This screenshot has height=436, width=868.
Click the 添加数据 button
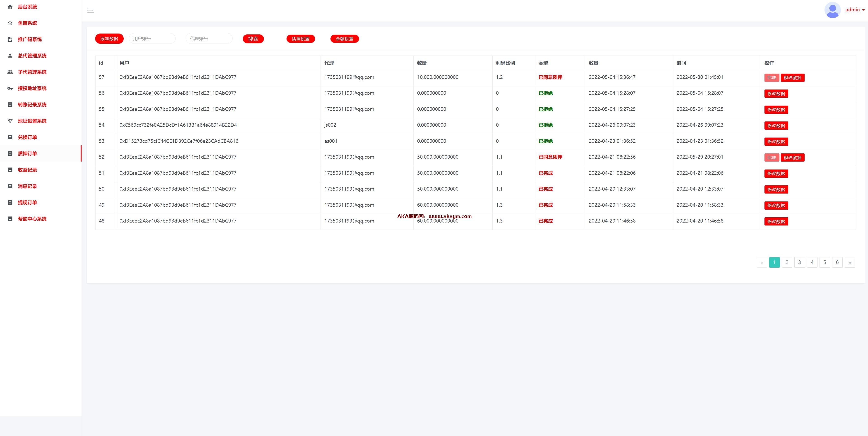click(x=109, y=39)
